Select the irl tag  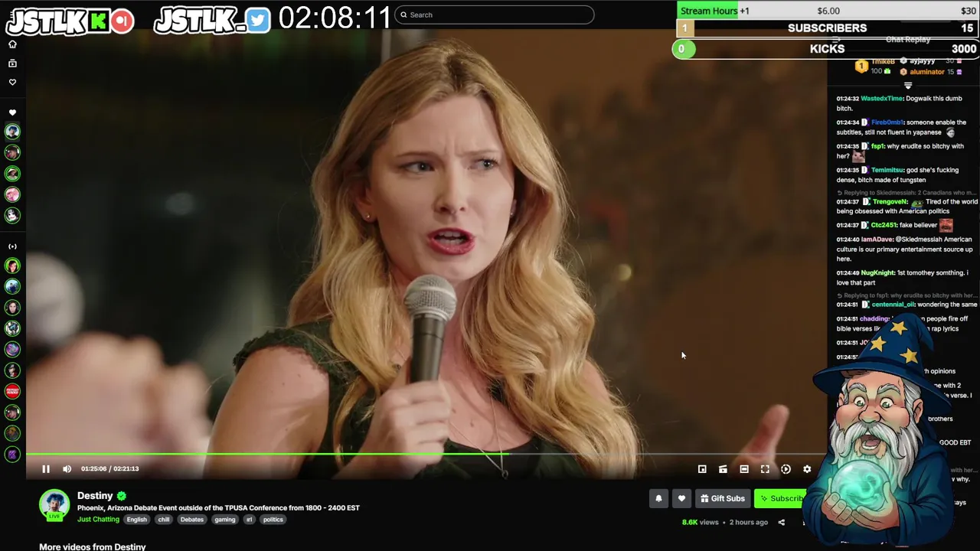pyautogui.click(x=250, y=520)
